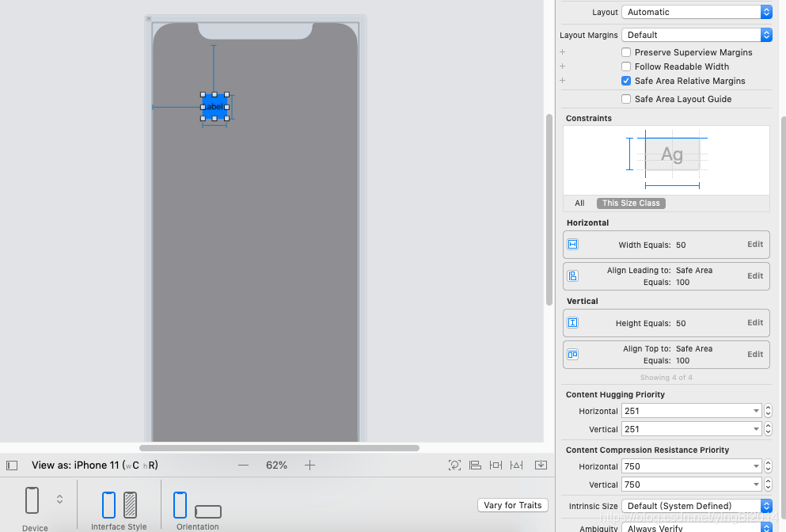Select dark interface style
This screenshot has height=532, width=786.
click(131, 505)
